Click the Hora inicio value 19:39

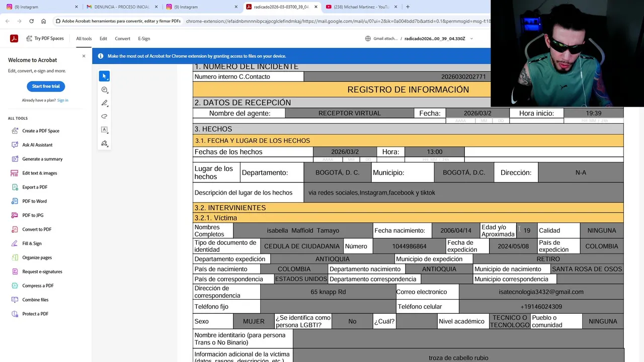(x=594, y=113)
